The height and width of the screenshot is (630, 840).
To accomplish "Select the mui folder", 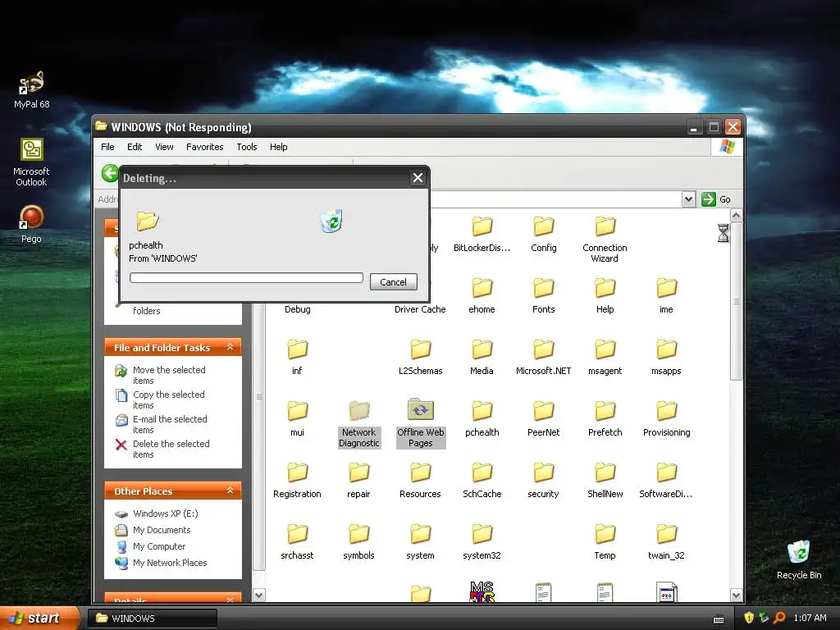I will coord(297,419).
